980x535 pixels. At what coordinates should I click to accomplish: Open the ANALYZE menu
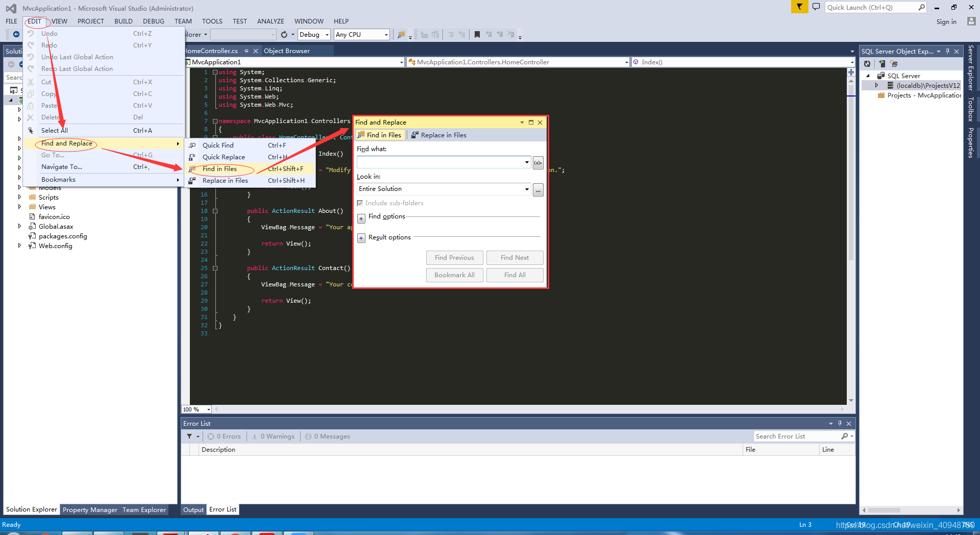pyautogui.click(x=271, y=21)
